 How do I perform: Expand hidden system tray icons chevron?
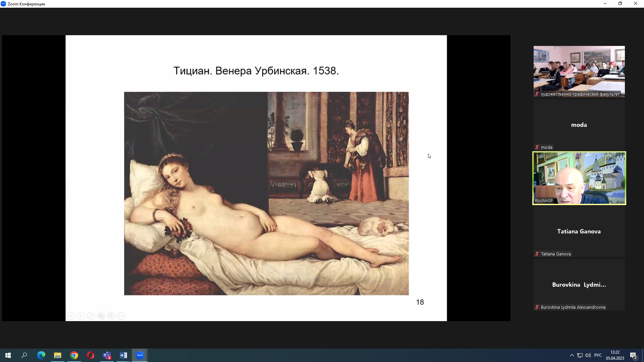tap(572, 355)
